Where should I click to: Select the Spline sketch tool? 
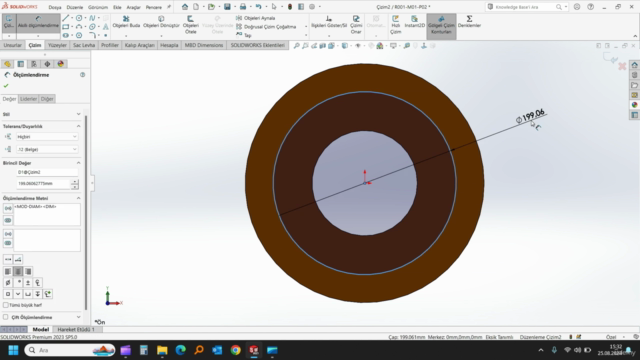pos(92,18)
